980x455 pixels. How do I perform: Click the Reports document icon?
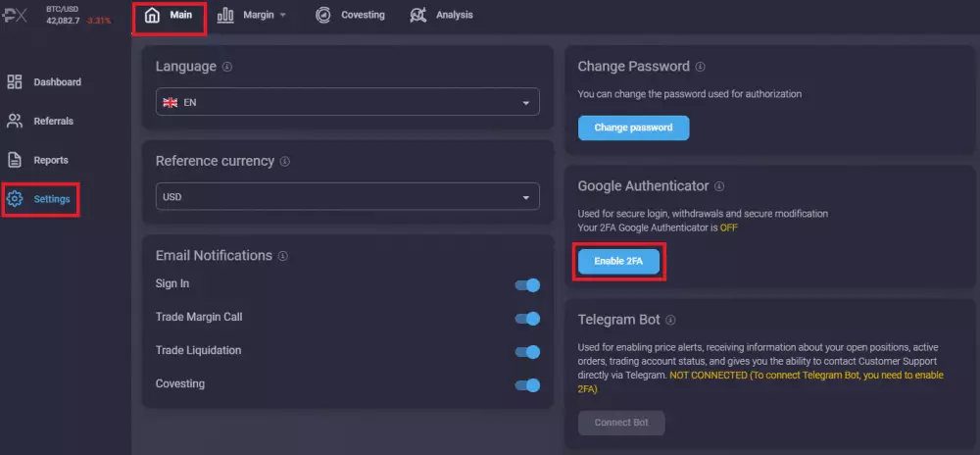coord(15,160)
